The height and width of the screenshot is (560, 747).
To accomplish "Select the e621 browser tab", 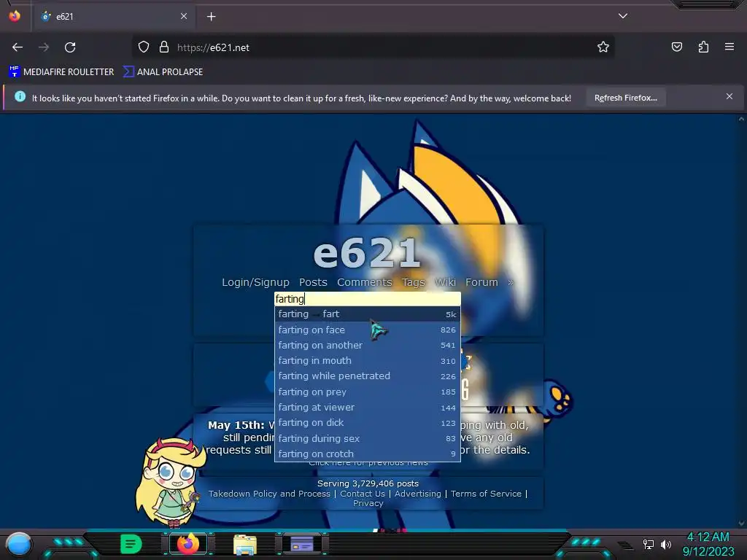I will tap(113, 17).
